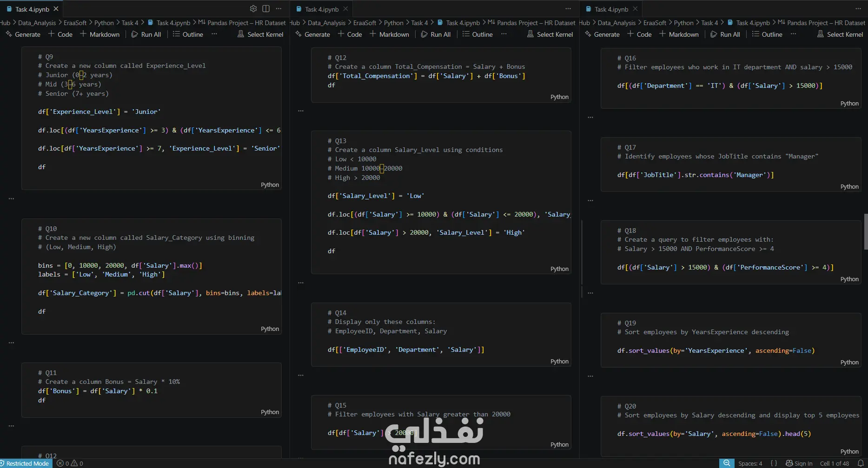Viewport: 868px width, 468px height.
Task: Open Task 4 folder breadcrumb in left group
Action: pos(130,23)
